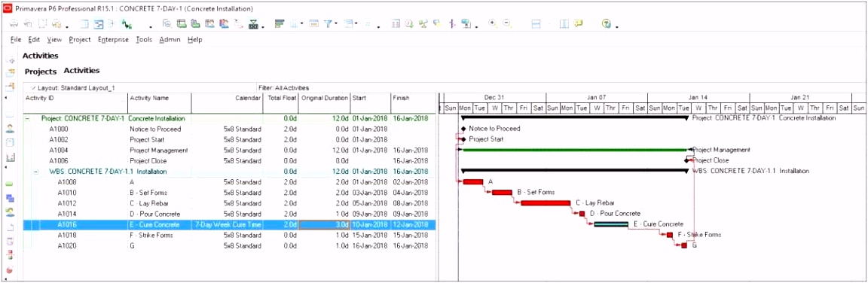Click the Print Preview toolbar icon
The image size is (868, 283).
coord(28,24)
